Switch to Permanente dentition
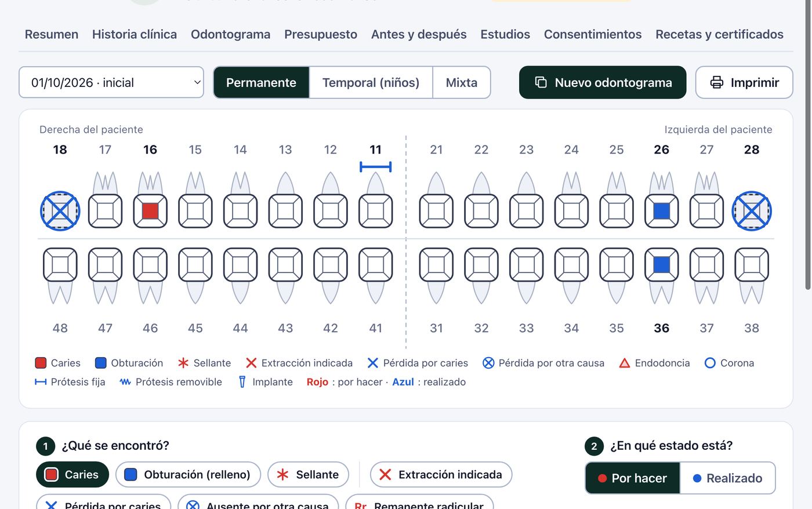 (262, 82)
